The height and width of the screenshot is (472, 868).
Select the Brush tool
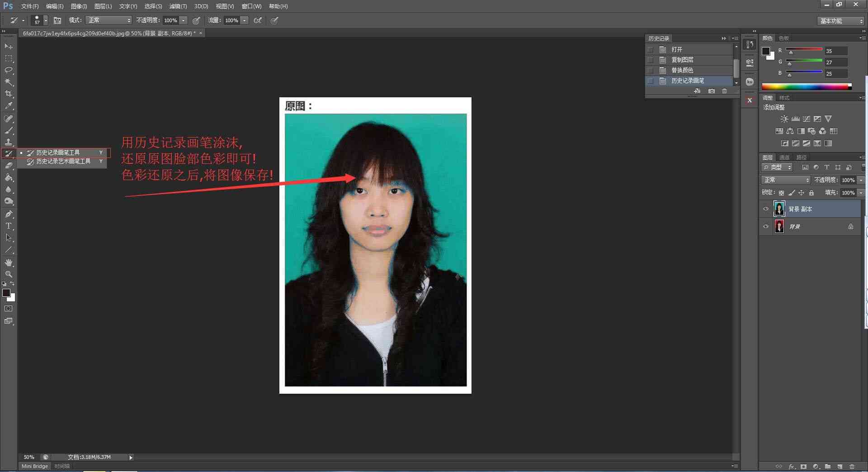point(9,130)
